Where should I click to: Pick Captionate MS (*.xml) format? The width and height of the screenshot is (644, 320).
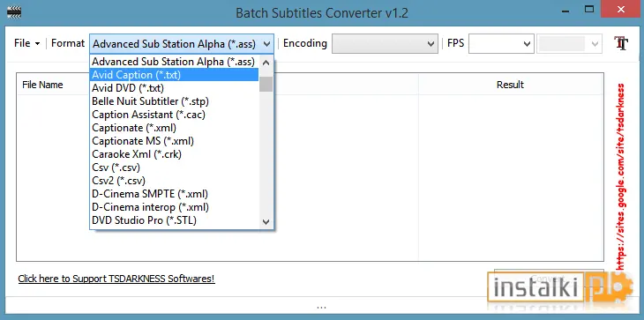[x=174, y=141]
